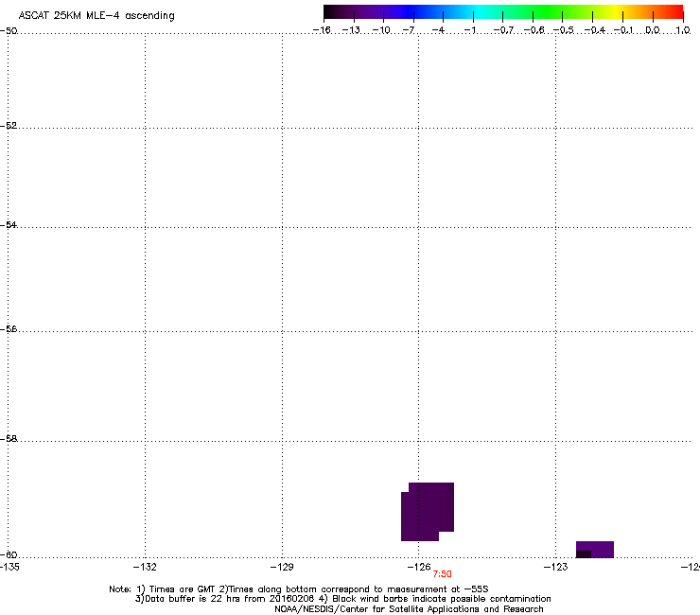Click the color bar label '0.0'

point(653,30)
